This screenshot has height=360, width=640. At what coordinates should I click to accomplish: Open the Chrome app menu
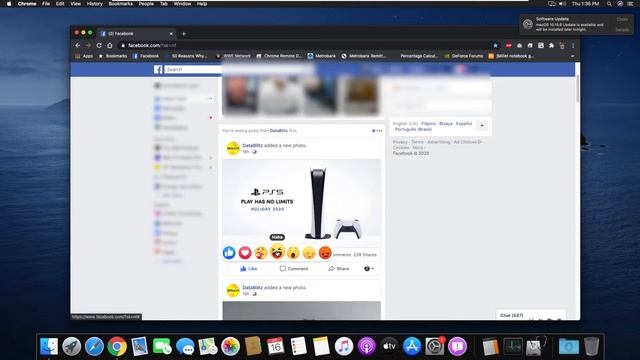click(x=27, y=4)
